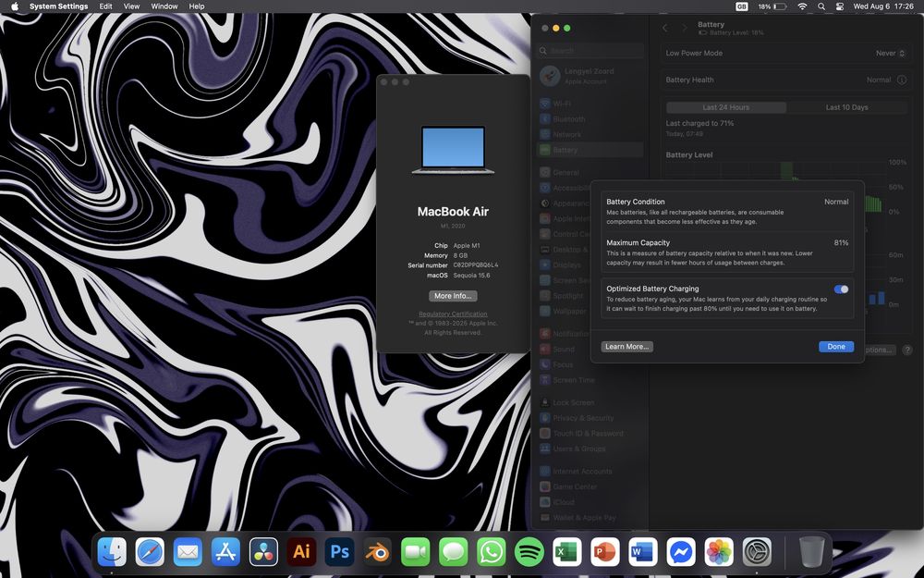The image size is (924, 578).
Task: Switch to the Last 10 Days tab
Action: (x=846, y=107)
